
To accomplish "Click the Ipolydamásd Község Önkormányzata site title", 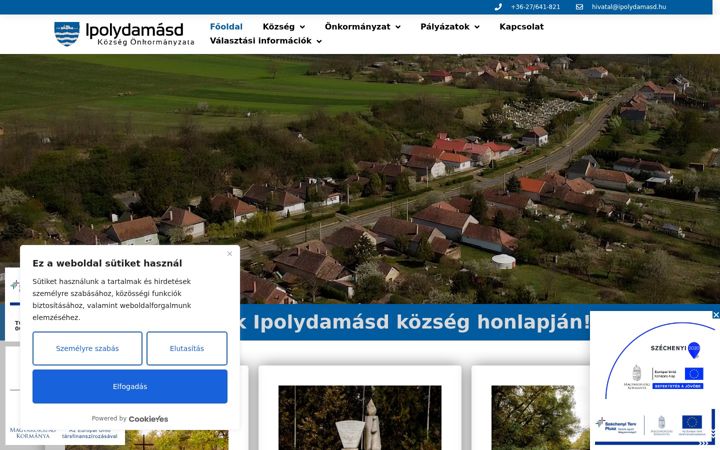I will coord(140,34).
